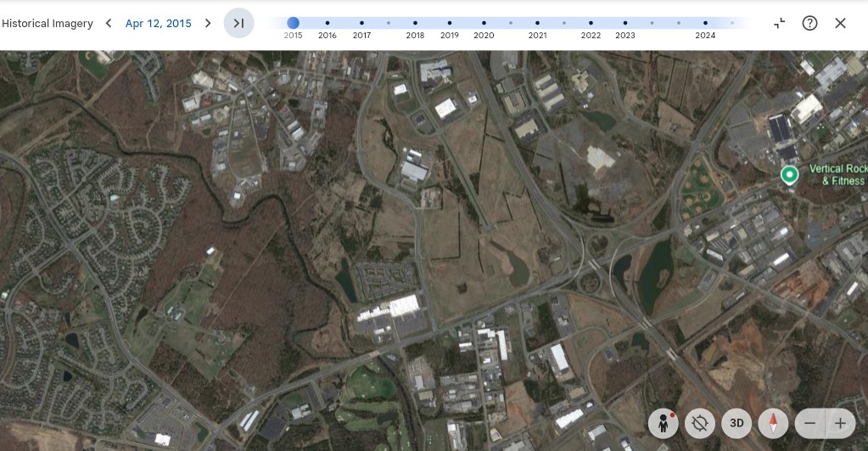The image size is (868, 451).
Task: Click the 2015 timeline slider handle
Action: (x=293, y=23)
